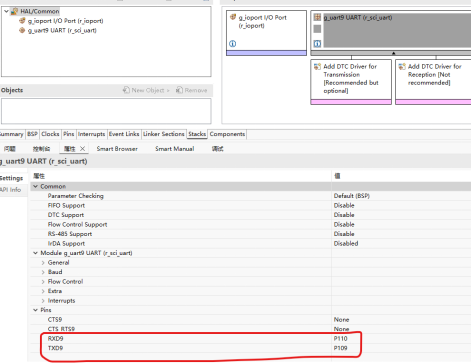472x363 pixels.
Task: Open the Event Links tab
Action: [x=124, y=134]
